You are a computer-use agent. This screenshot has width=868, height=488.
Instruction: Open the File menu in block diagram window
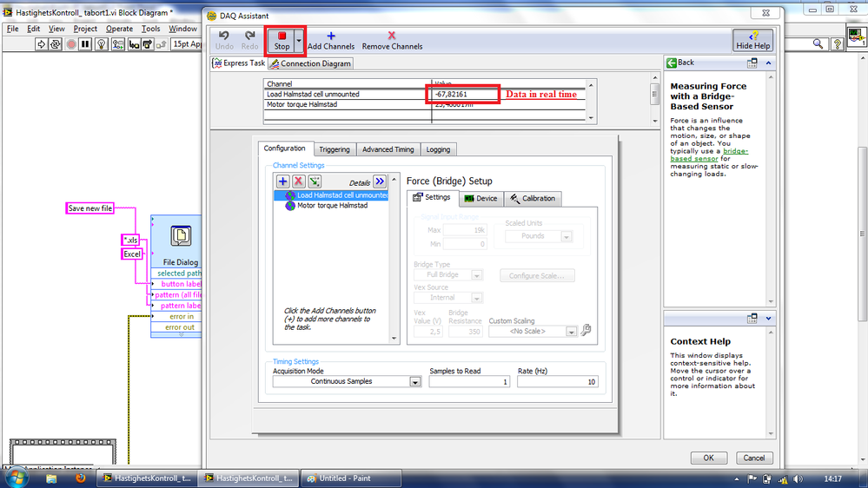pos(13,29)
